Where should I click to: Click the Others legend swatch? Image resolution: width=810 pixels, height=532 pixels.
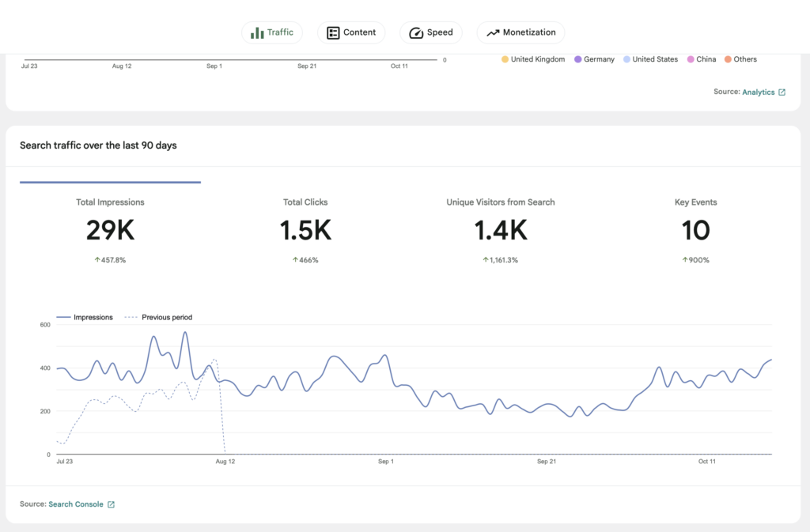728,59
